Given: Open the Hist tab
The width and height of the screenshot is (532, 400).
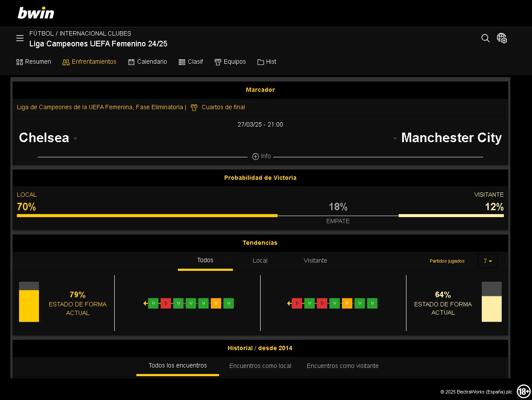Looking at the screenshot, I should (x=267, y=62).
